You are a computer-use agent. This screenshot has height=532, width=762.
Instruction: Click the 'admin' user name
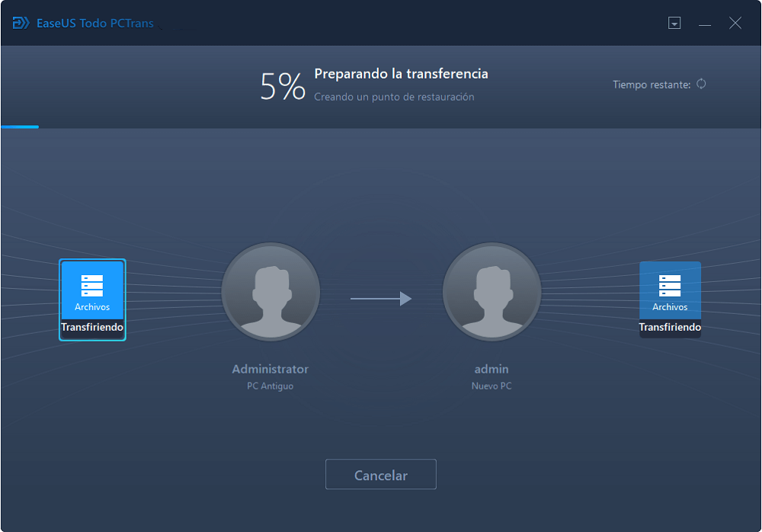pyautogui.click(x=491, y=369)
